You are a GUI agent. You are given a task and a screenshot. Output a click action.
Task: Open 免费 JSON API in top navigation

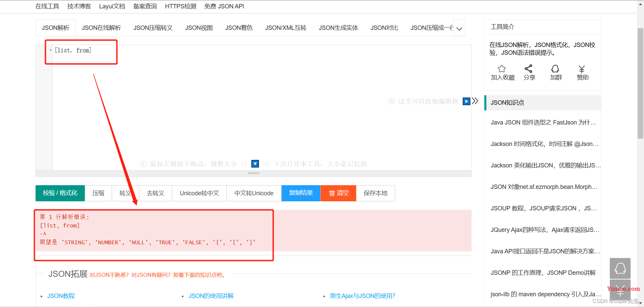coord(224,6)
